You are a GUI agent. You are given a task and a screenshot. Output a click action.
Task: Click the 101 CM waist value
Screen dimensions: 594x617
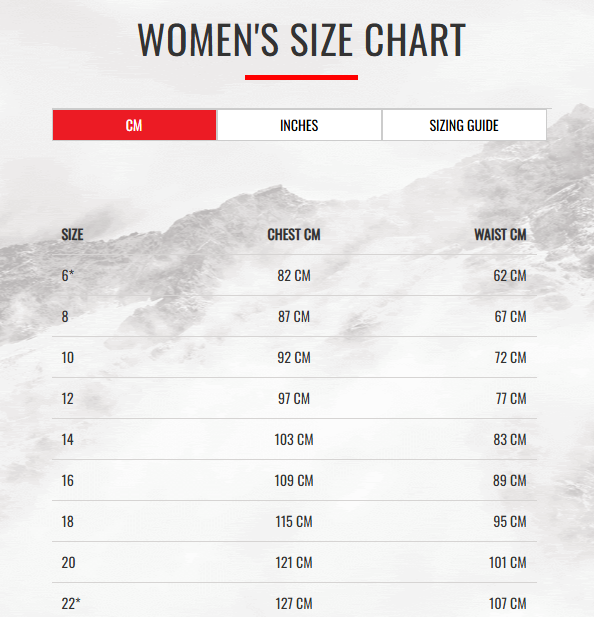coord(507,562)
